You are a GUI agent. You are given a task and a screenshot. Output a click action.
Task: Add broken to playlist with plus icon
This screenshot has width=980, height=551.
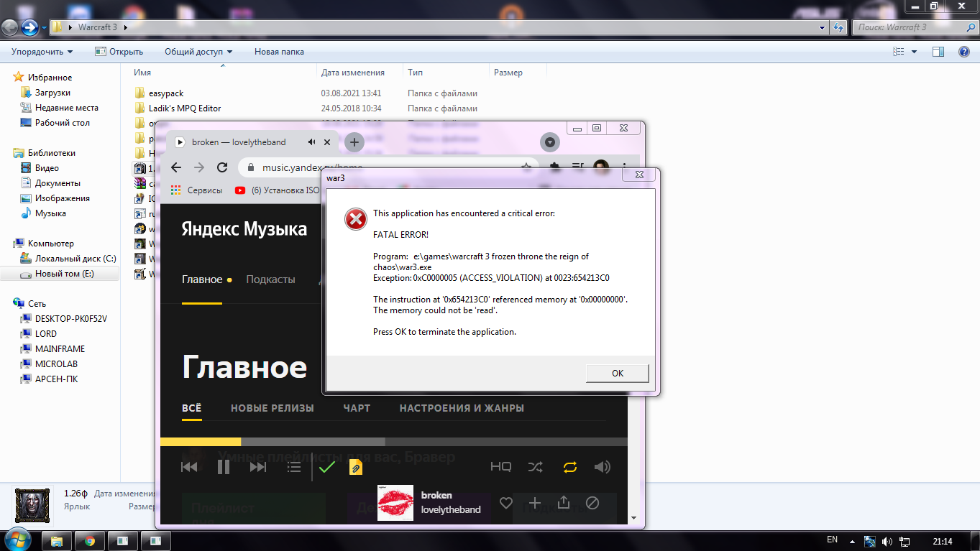pos(535,503)
